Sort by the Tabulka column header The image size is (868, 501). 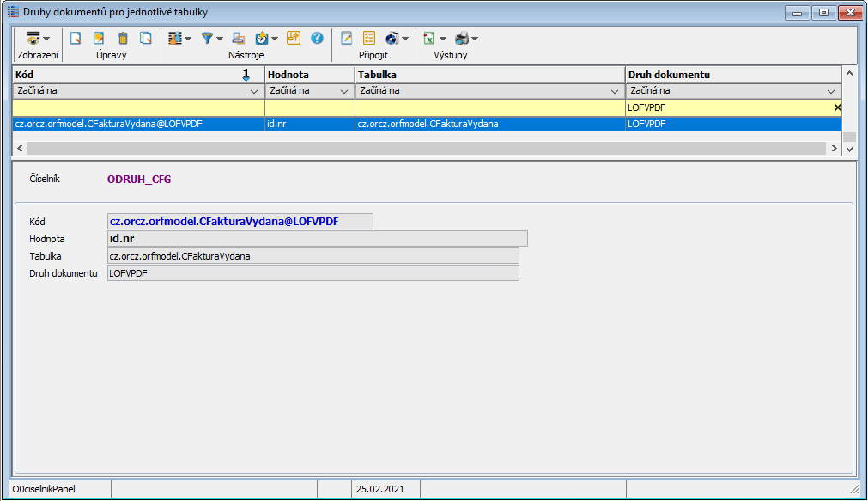pyautogui.click(x=489, y=75)
